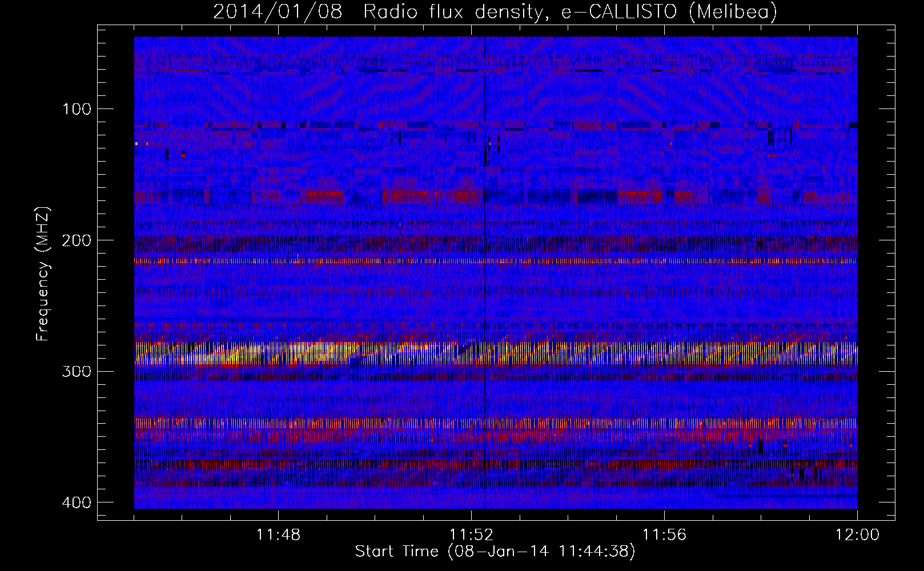Select the 300 frequency tick label
Viewport: 924px width, 571px height.
[76, 371]
